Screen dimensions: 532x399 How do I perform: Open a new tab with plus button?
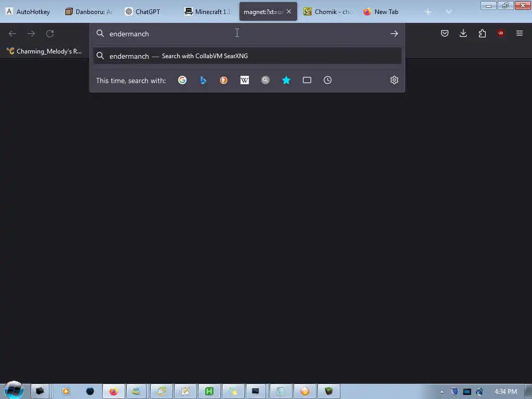pyautogui.click(x=428, y=12)
